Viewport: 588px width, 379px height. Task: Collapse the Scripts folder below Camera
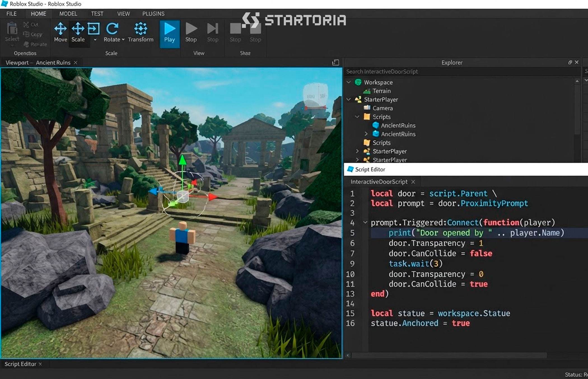[x=357, y=117]
